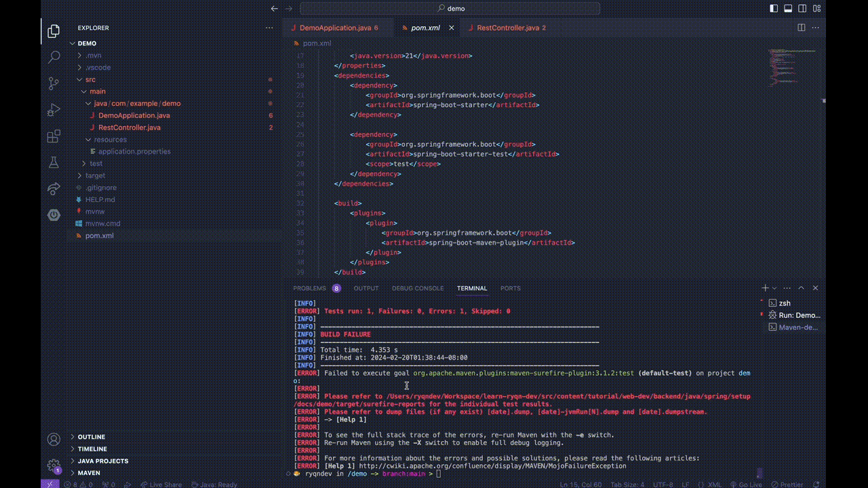Open the Run and Debug view

pos(54,110)
